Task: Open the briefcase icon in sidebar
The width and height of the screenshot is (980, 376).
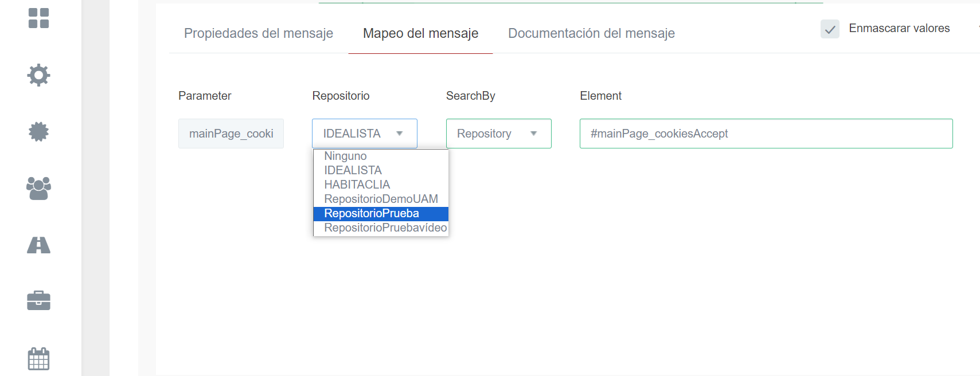Action: point(38,300)
